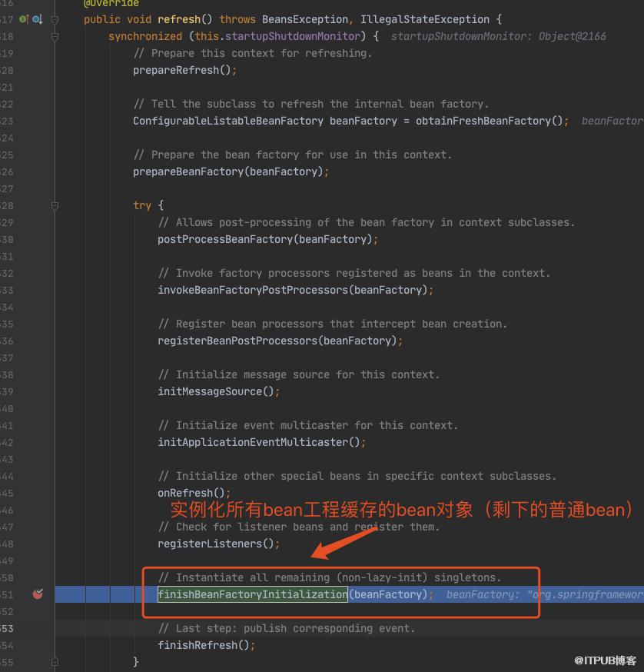Click the refresh method name in the declaration
Screen dimensions: 644x672
(x=178, y=20)
